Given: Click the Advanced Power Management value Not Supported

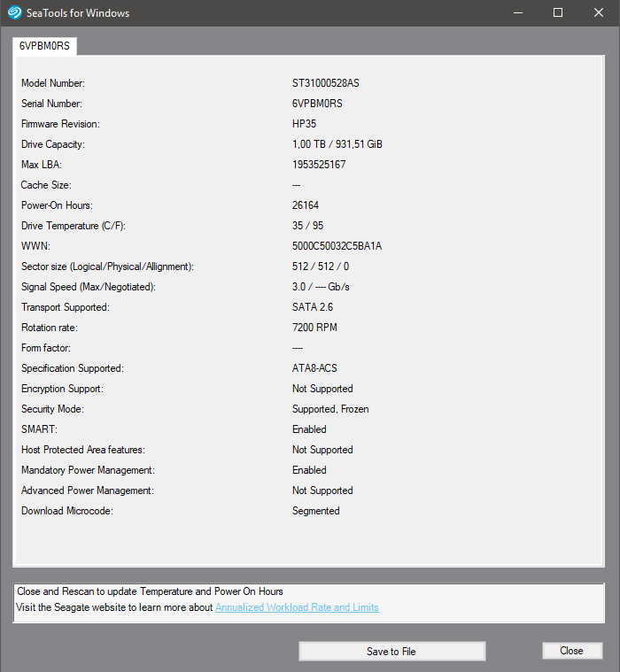Looking at the screenshot, I should click(x=322, y=490).
